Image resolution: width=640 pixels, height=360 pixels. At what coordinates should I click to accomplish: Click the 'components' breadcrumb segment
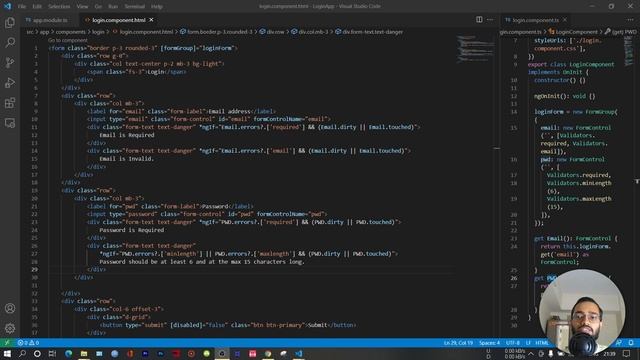pos(70,32)
